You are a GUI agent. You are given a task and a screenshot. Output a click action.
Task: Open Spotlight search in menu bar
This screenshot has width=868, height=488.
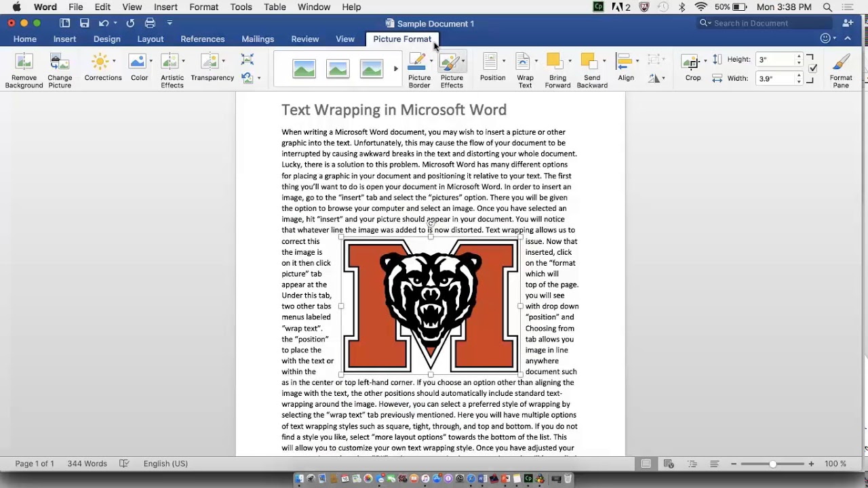coord(827,7)
